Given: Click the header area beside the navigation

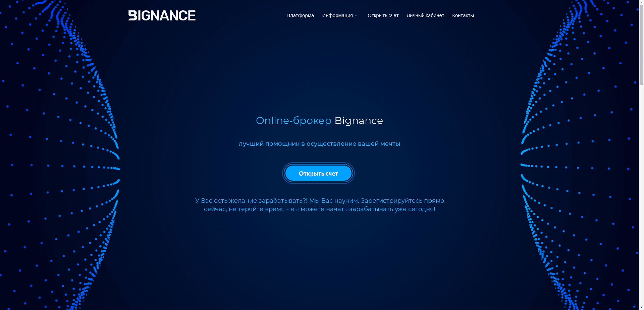Looking at the screenshot, I should pos(235,15).
